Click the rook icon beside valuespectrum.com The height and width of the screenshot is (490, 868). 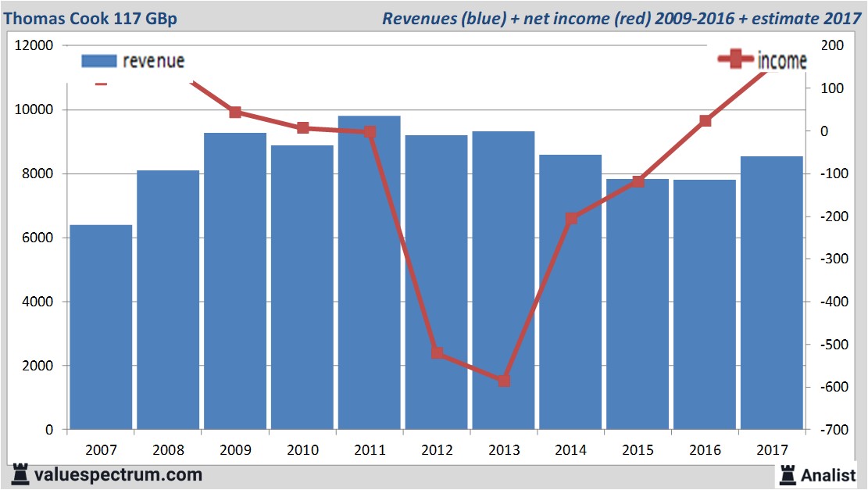click(20, 474)
